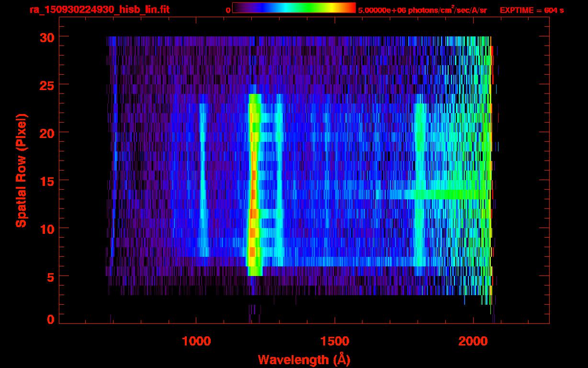Click the filename ra_150930224930_hisb_lin.fit
The image size is (588, 368).
[x=99, y=10]
